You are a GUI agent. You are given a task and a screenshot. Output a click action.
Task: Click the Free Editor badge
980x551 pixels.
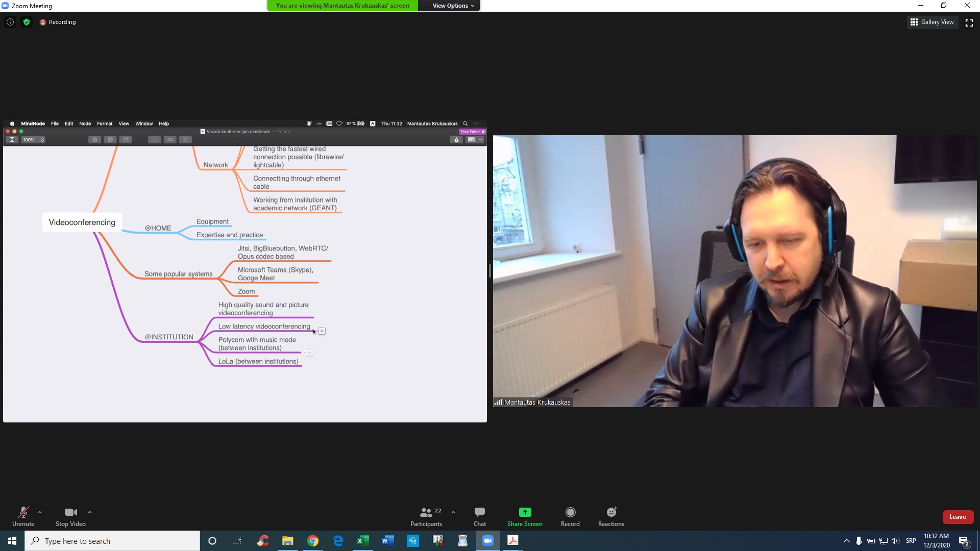[x=472, y=132]
